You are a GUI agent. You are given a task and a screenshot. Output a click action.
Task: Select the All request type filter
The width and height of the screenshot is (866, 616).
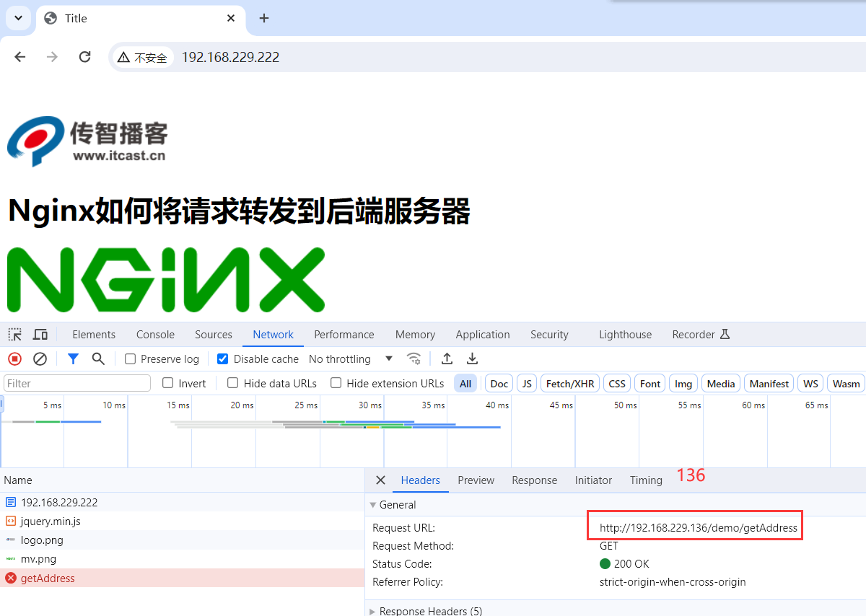click(x=465, y=383)
